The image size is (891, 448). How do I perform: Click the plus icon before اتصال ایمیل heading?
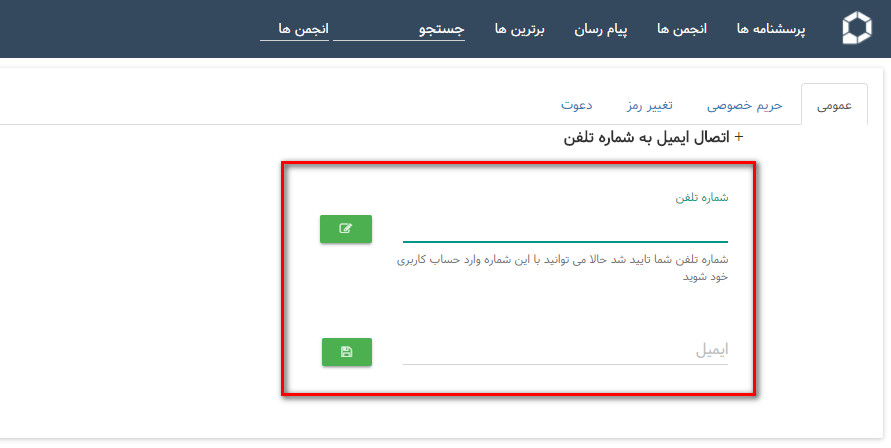tap(739, 138)
